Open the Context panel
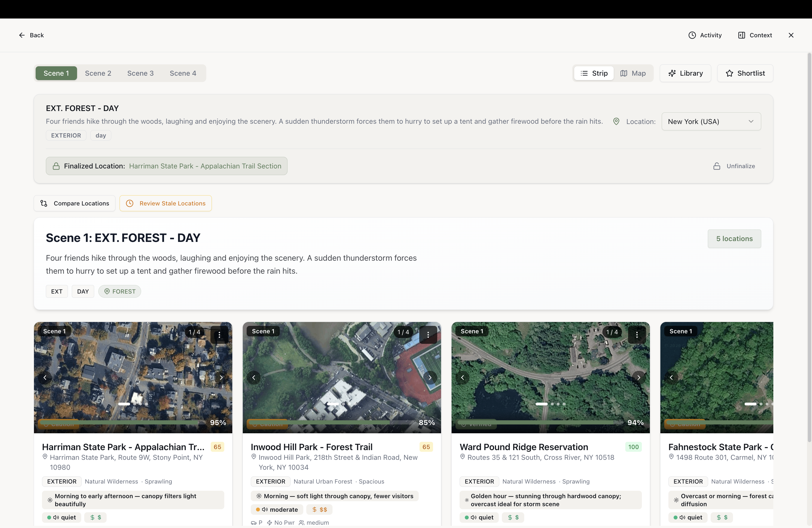The height and width of the screenshot is (528, 812). point(755,35)
